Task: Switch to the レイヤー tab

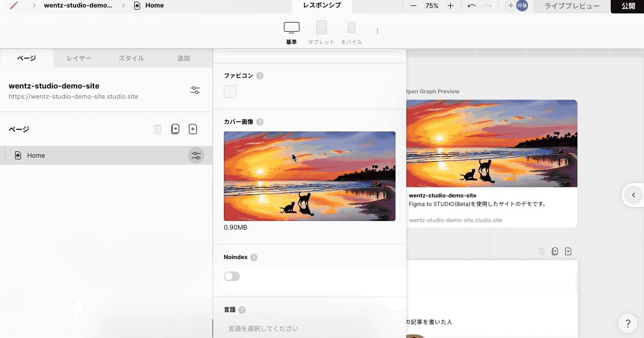Action: click(x=78, y=58)
